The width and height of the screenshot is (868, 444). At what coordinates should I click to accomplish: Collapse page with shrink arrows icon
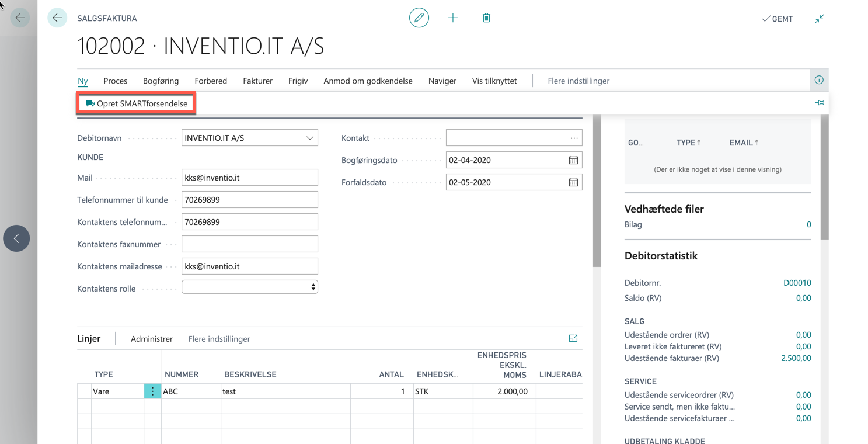[x=820, y=19]
